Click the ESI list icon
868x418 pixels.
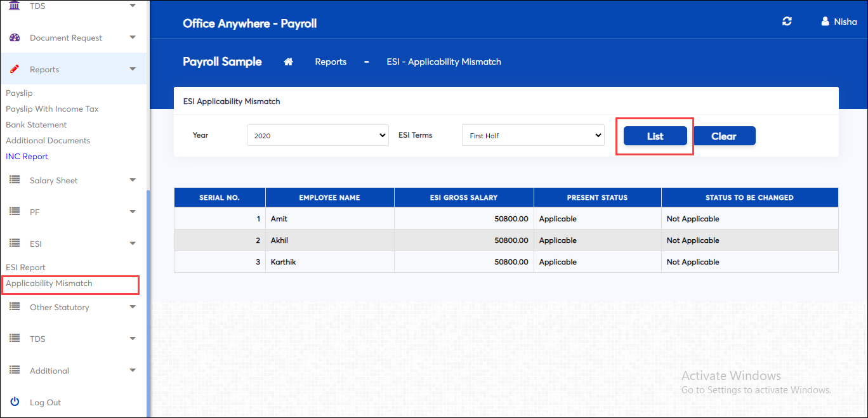click(15, 244)
